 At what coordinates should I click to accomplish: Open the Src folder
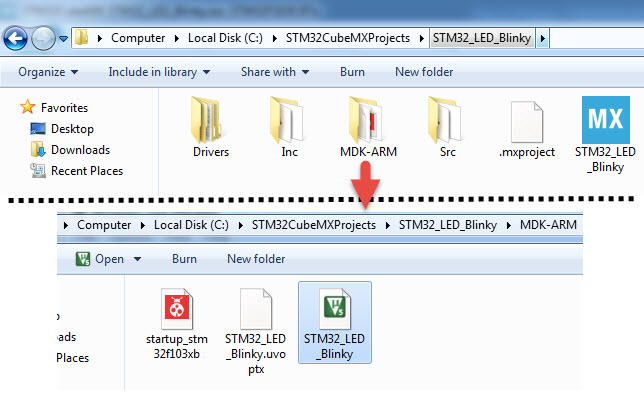447,127
